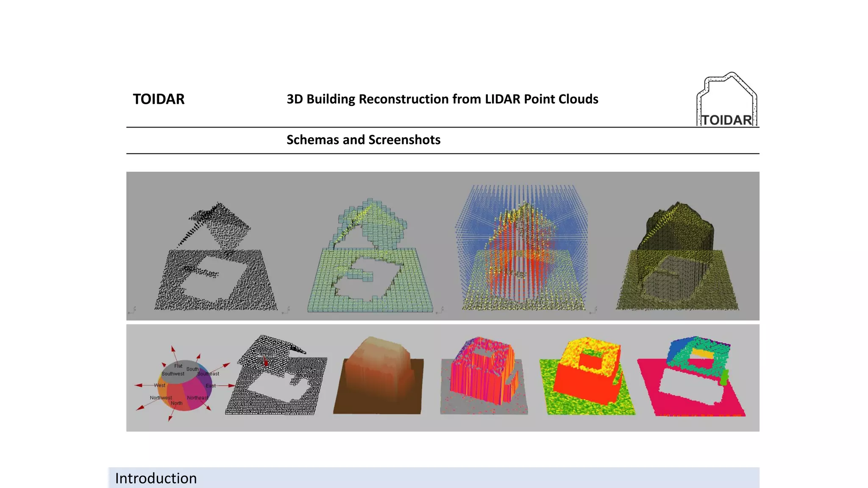Click the 'East' label on color wheel
The width and height of the screenshot is (868, 488).
point(211,386)
